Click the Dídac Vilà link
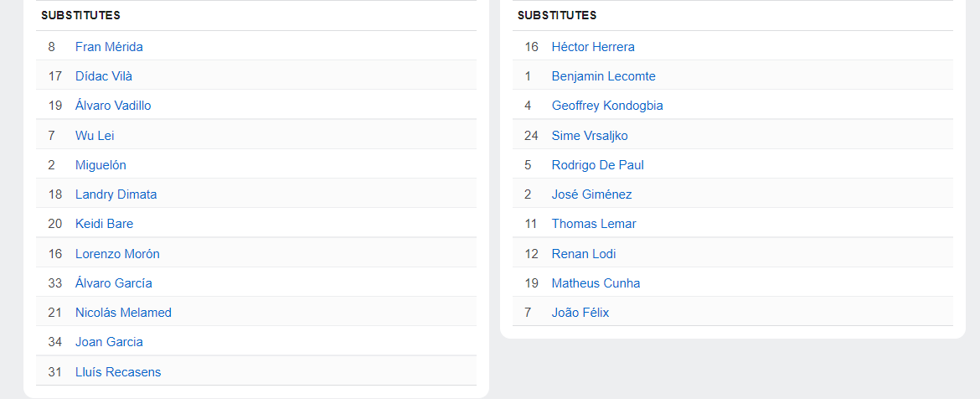The image size is (980, 399). click(x=104, y=76)
